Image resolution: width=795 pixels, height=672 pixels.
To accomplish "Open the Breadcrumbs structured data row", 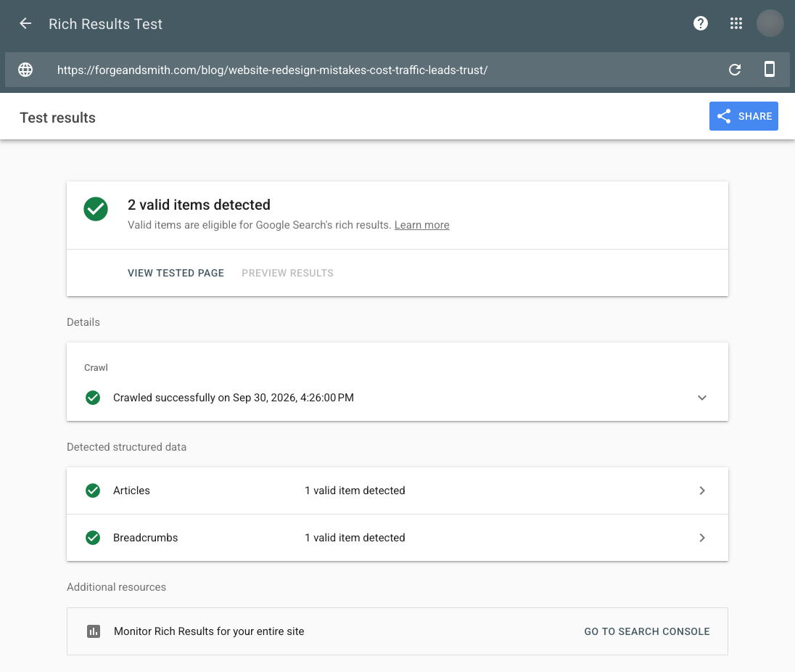I will tap(397, 538).
